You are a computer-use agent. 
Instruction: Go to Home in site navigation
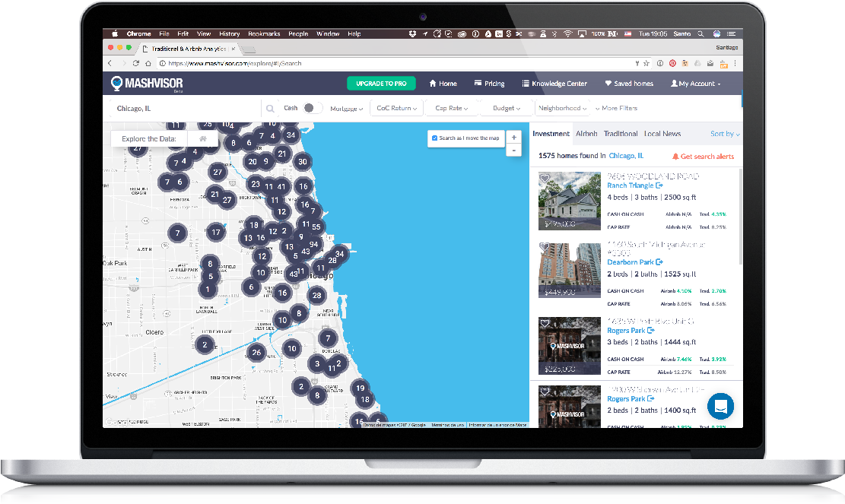(x=443, y=84)
